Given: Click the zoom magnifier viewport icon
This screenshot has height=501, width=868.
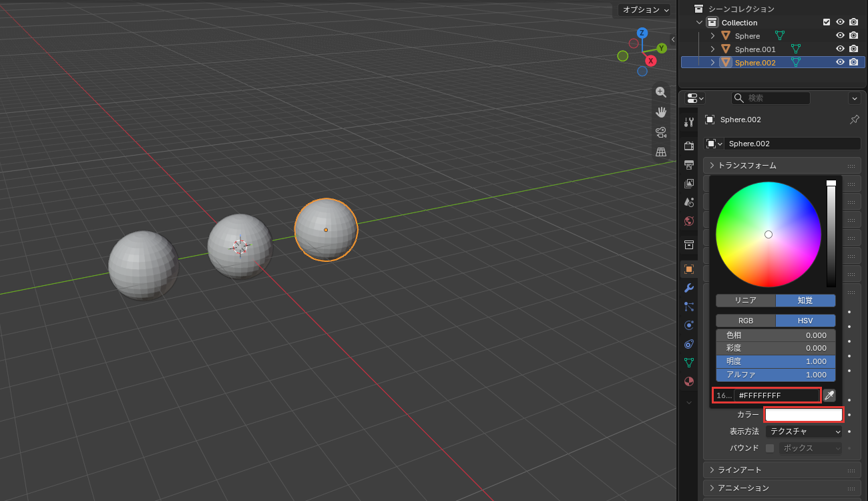Looking at the screenshot, I should point(661,92).
